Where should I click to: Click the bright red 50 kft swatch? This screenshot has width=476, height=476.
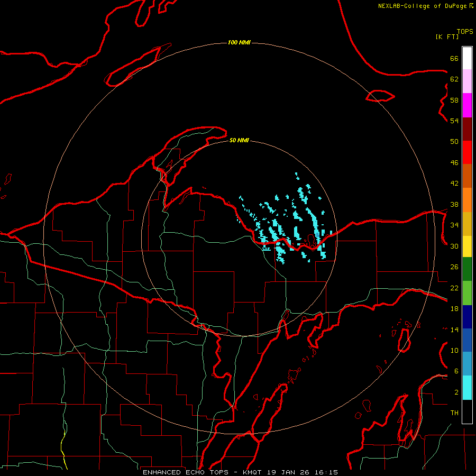point(467,152)
